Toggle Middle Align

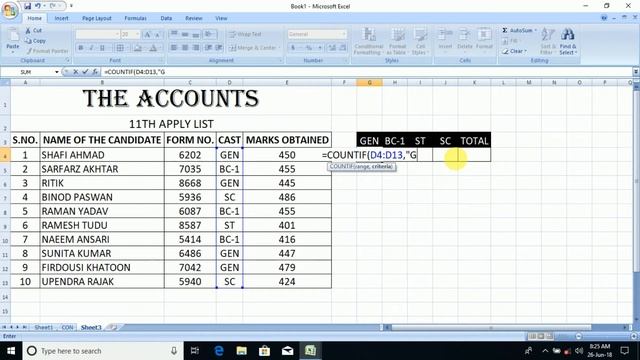185,34
